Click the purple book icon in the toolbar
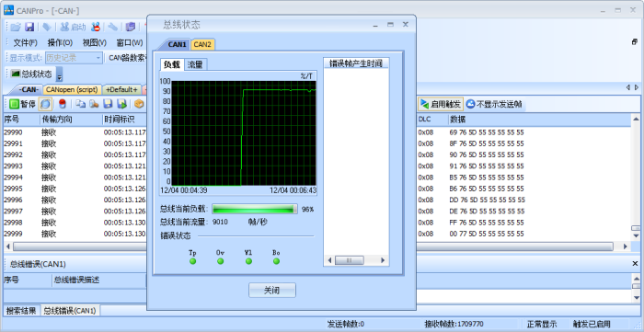Viewport: 644px width, 332px height. [x=131, y=27]
